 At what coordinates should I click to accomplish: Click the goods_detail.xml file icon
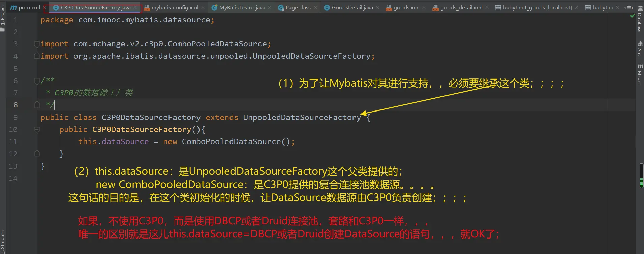pyautogui.click(x=435, y=8)
